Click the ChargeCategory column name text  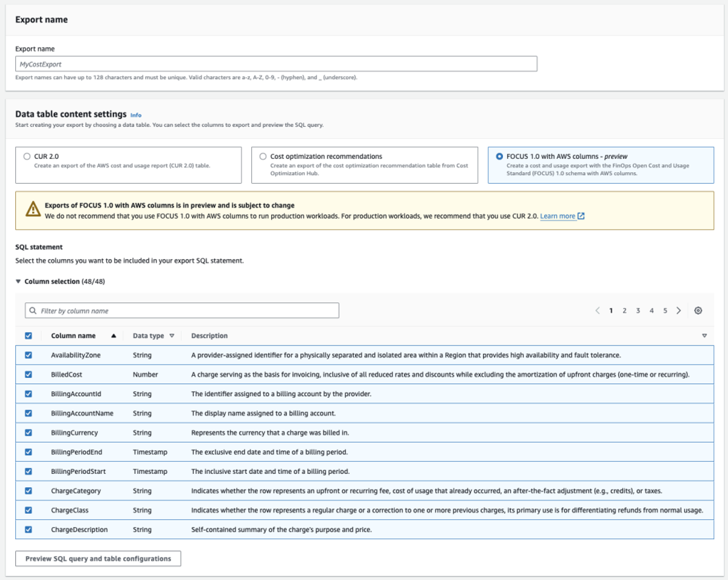pos(76,491)
